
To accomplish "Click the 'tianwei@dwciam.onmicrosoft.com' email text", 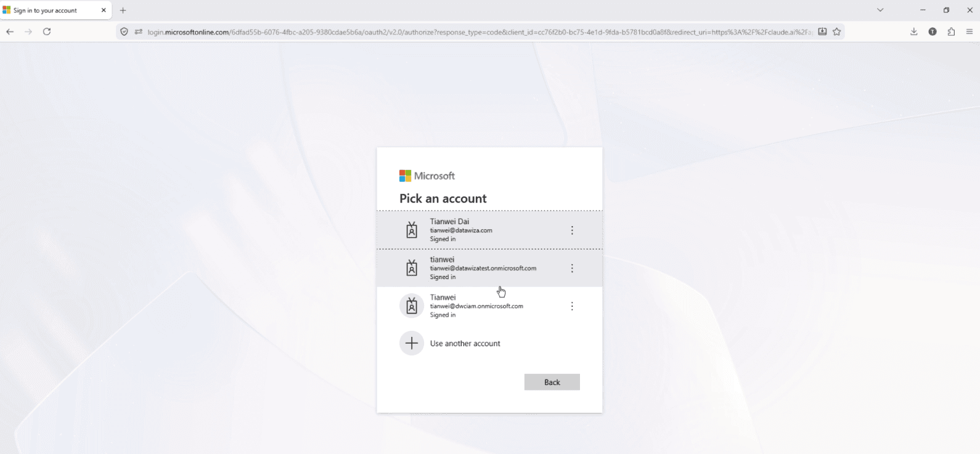I will click(476, 306).
